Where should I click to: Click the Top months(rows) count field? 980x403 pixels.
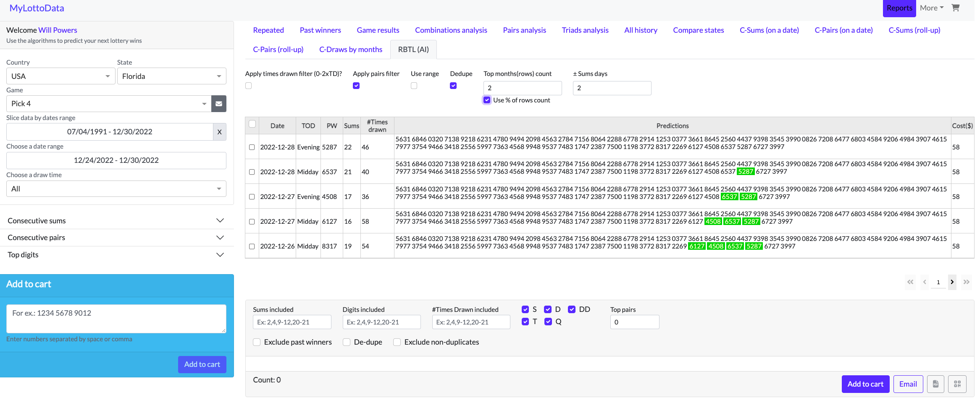coord(523,88)
